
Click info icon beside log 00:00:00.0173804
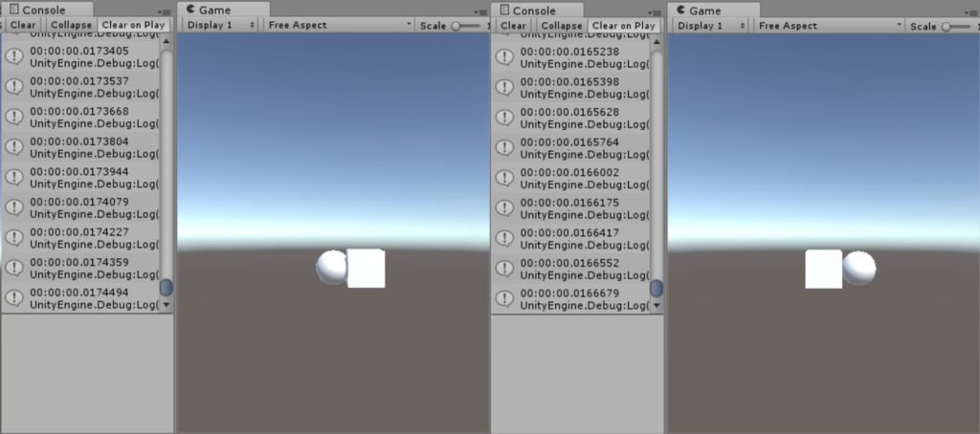(14, 147)
